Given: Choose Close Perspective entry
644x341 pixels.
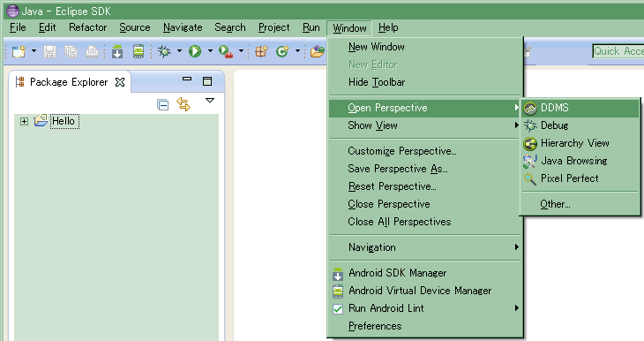Looking at the screenshot, I should [425, 204].
